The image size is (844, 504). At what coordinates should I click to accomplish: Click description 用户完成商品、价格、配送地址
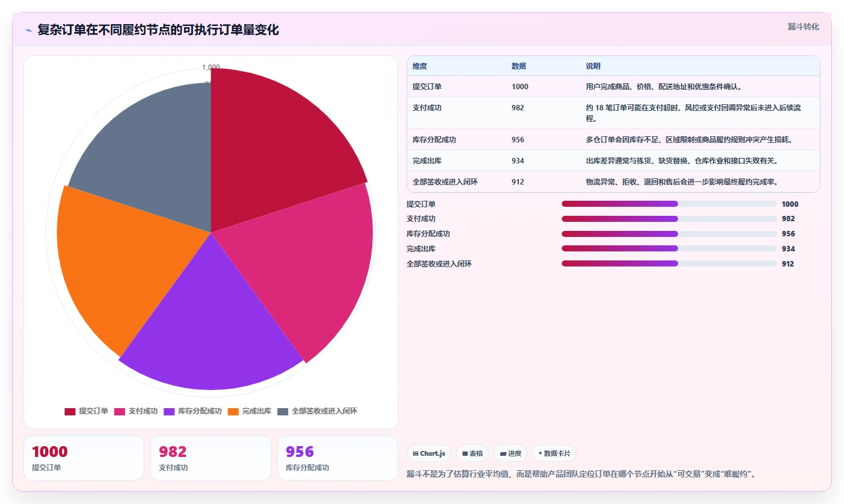[x=664, y=87]
